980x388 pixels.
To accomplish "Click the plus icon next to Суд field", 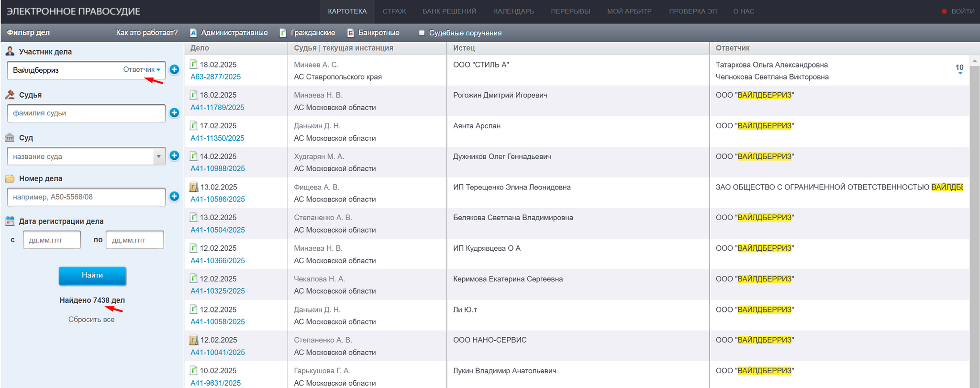I will click(174, 155).
